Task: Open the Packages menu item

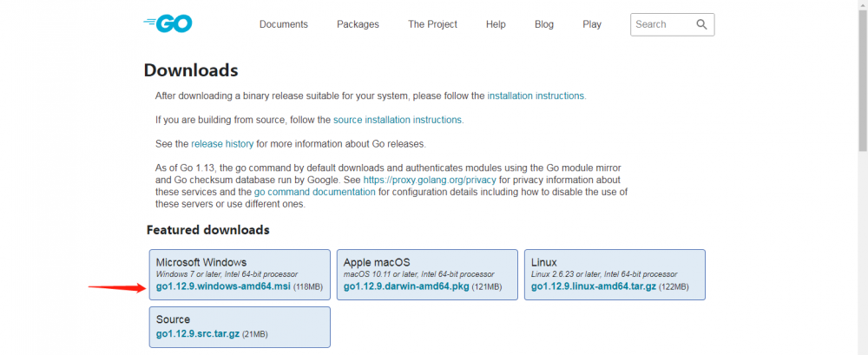Action: click(x=358, y=24)
